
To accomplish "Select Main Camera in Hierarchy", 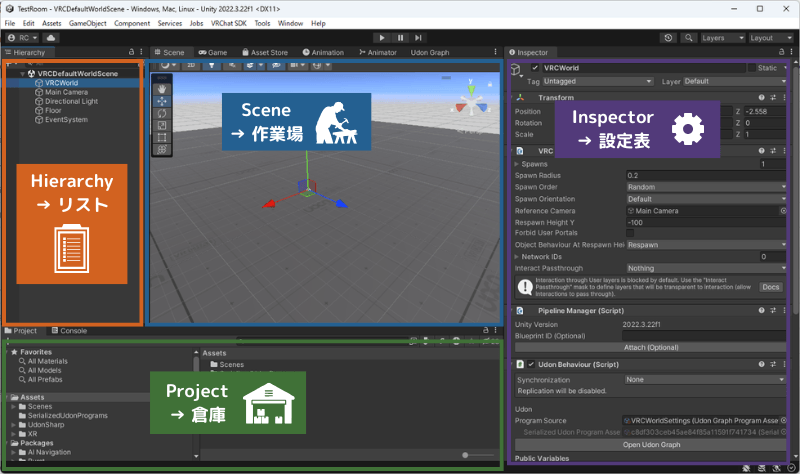I will pyautogui.click(x=66, y=92).
